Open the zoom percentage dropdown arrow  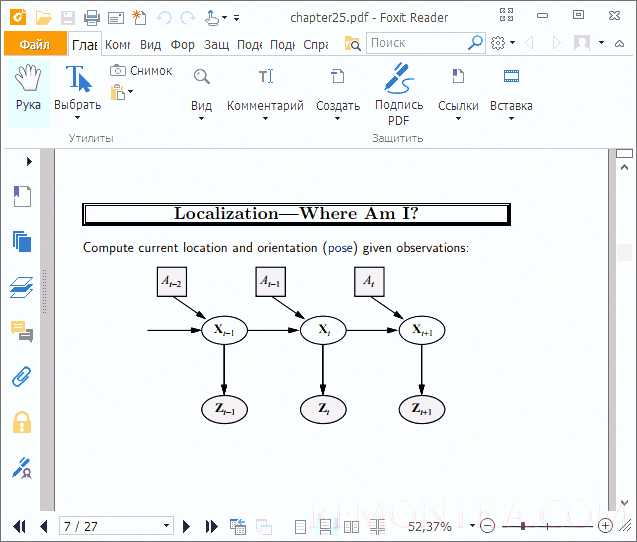click(x=472, y=526)
